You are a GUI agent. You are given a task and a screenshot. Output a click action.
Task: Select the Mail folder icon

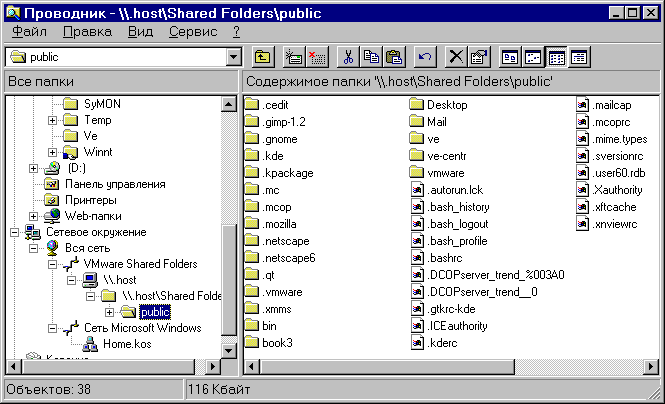click(x=417, y=122)
